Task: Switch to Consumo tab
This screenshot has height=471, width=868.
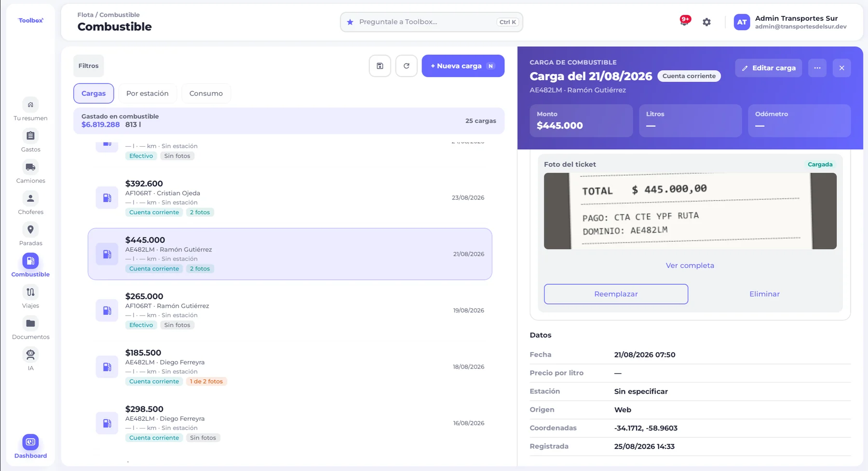Action: 206,93
